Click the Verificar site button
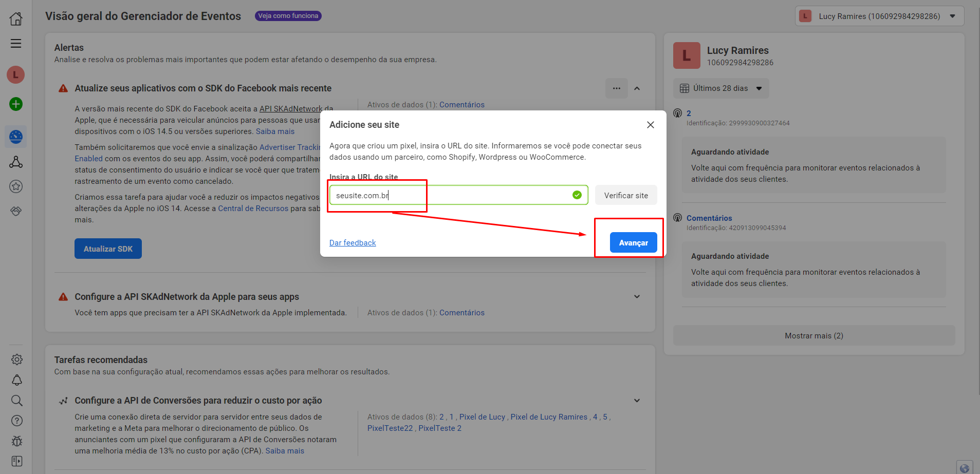Screen dimensions: 980x474 pyautogui.click(x=626, y=195)
